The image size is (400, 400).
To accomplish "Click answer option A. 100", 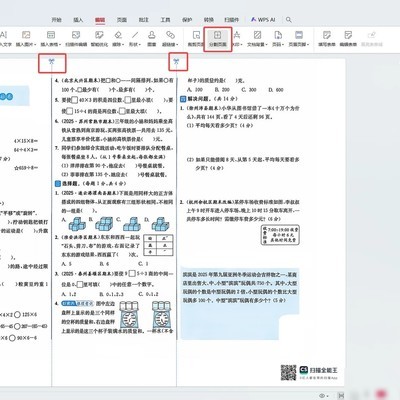I will (x=195, y=90).
